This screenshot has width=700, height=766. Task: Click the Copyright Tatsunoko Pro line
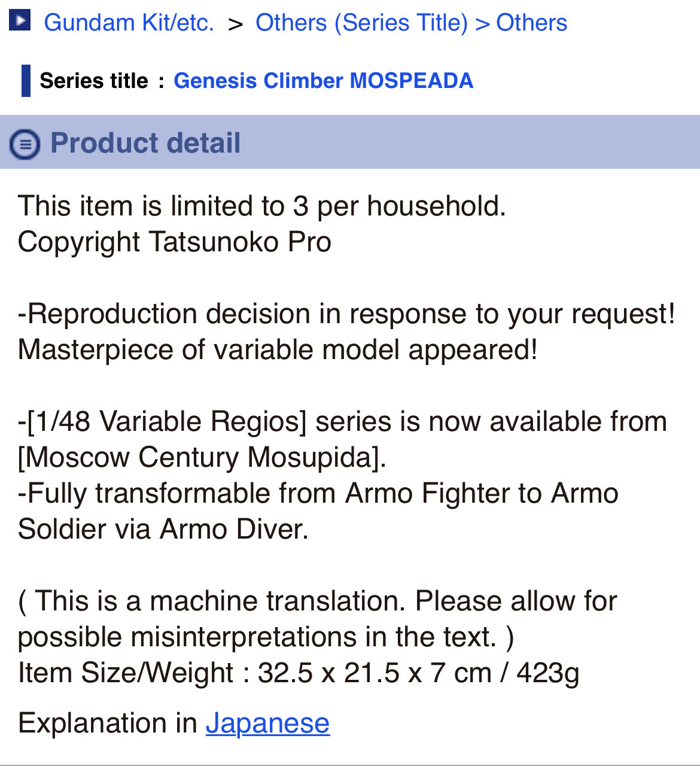175,242
